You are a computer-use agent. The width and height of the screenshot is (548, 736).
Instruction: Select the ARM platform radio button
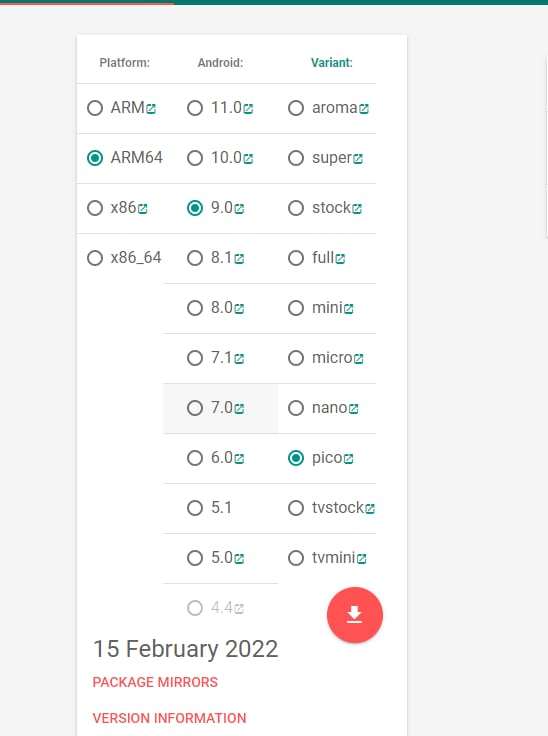click(95, 108)
